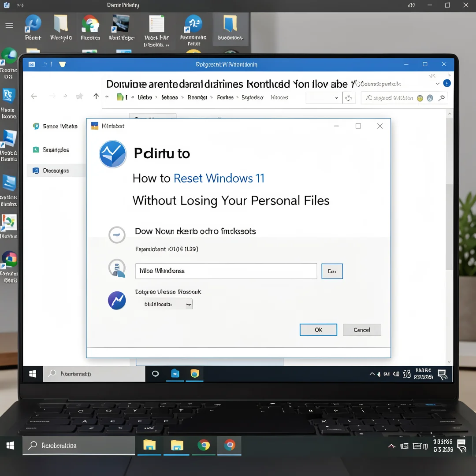Screen dimensions: 476x476
Task: Expand breadcrumb chevron after Uate
Action: [x=156, y=97]
